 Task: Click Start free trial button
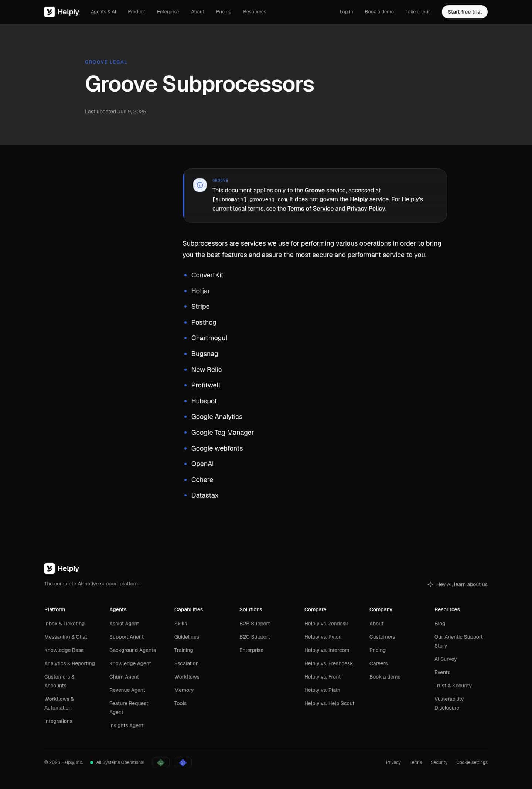[465, 12]
